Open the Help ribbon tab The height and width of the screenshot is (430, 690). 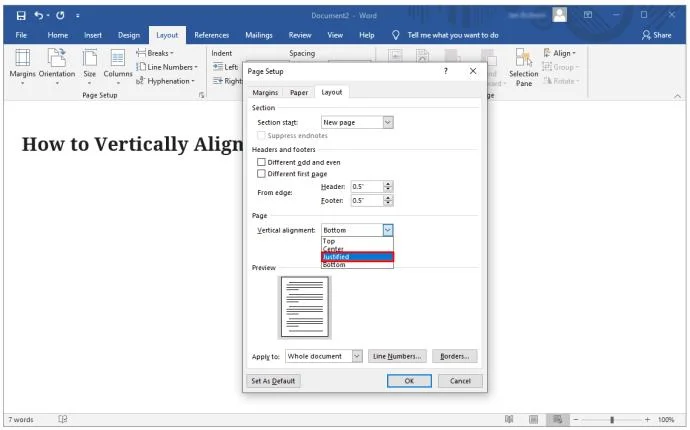[x=367, y=35]
